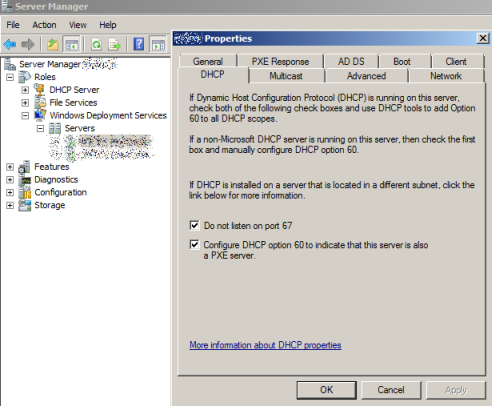Uncheck Do not listen on port 67

point(194,225)
